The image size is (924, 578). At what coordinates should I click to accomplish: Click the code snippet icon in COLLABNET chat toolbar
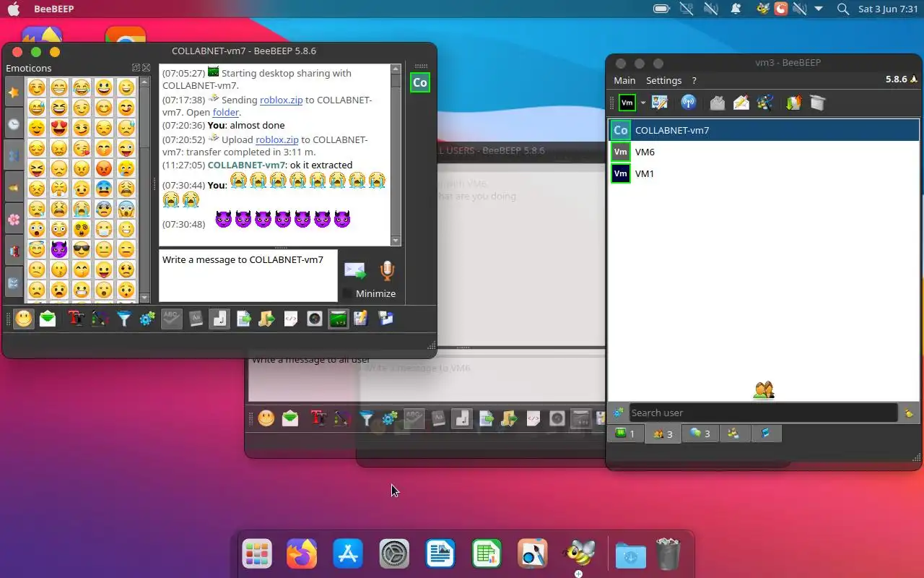click(x=291, y=319)
